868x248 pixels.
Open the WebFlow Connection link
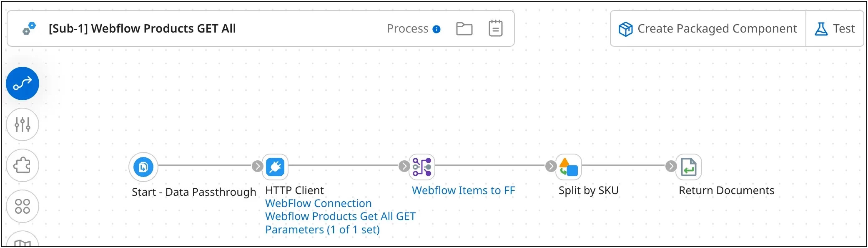tap(319, 203)
